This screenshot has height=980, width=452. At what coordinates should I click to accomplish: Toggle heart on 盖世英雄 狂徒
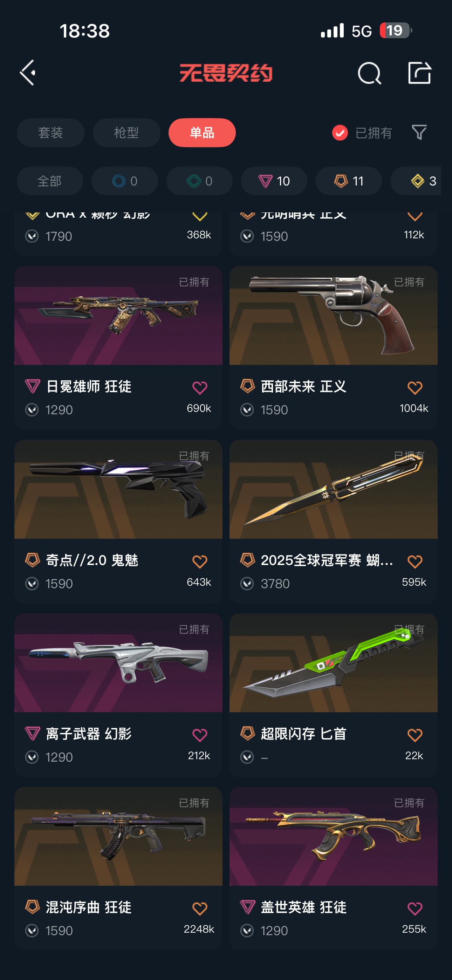pos(415,908)
